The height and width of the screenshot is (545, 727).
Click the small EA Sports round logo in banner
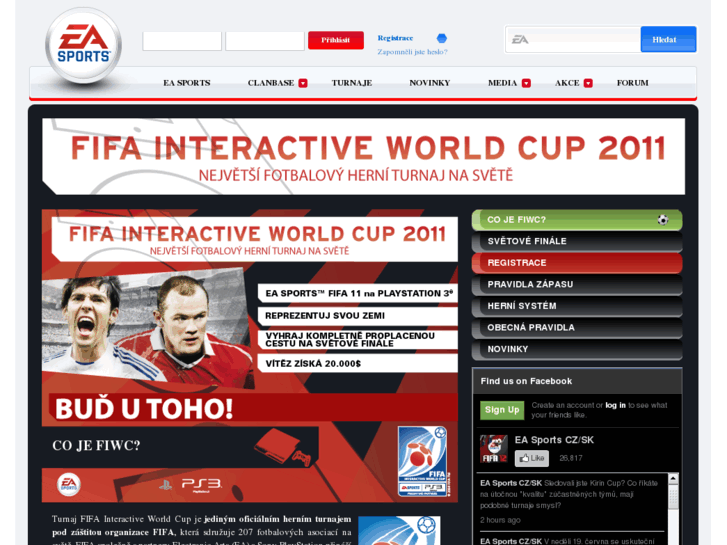(x=69, y=485)
